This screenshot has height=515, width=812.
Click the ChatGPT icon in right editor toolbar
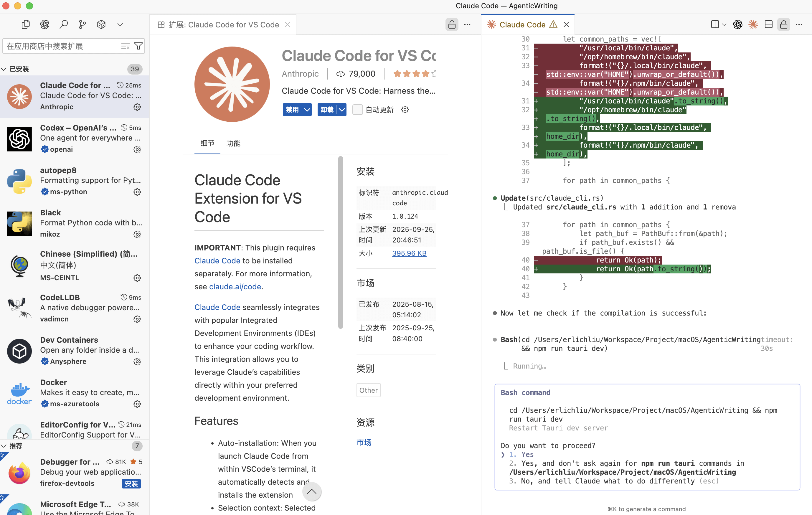(737, 25)
